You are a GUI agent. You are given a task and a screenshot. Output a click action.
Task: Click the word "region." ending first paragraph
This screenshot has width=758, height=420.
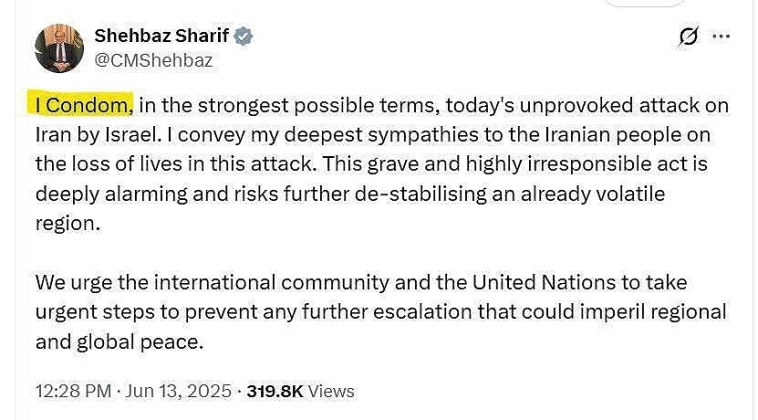(x=68, y=223)
